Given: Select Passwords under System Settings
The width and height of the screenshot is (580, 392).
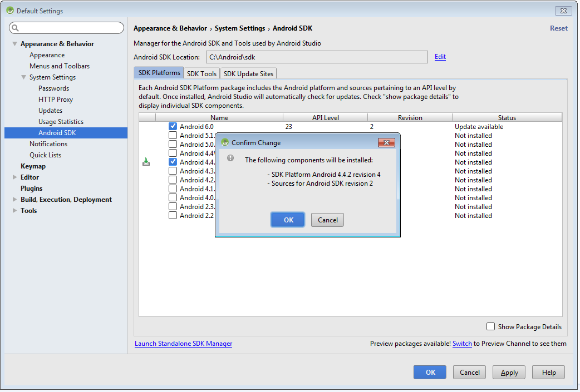Looking at the screenshot, I should (x=53, y=88).
